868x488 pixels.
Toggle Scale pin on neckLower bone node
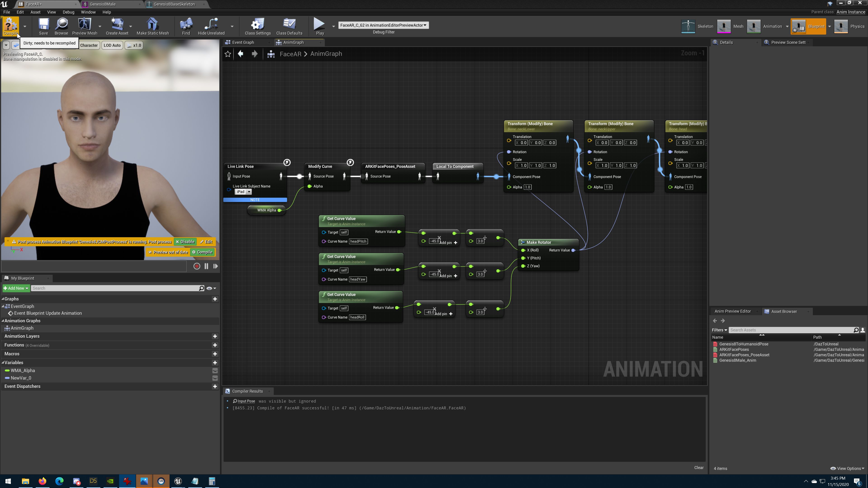click(509, 163)
